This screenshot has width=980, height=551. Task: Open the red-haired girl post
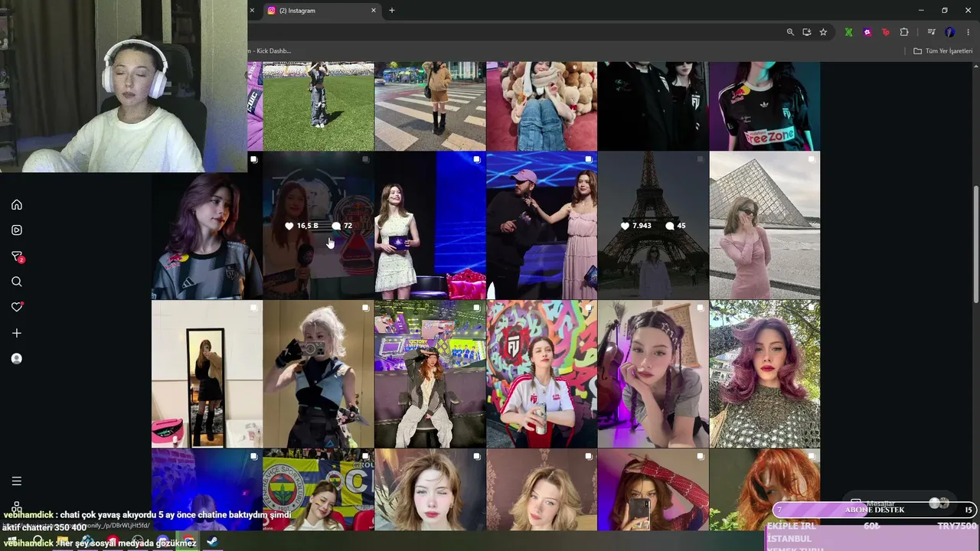point(765,490)
